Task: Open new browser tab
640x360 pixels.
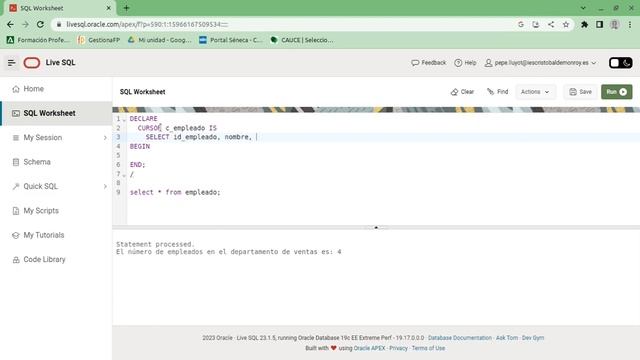Action: point(127,8)
